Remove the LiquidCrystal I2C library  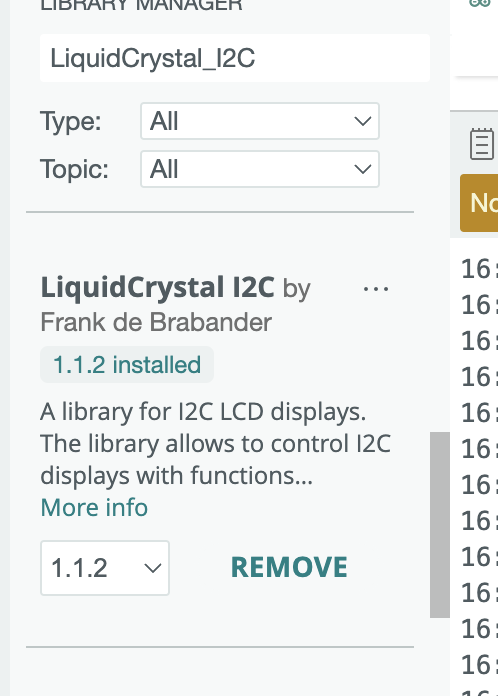tap(289, 567)
